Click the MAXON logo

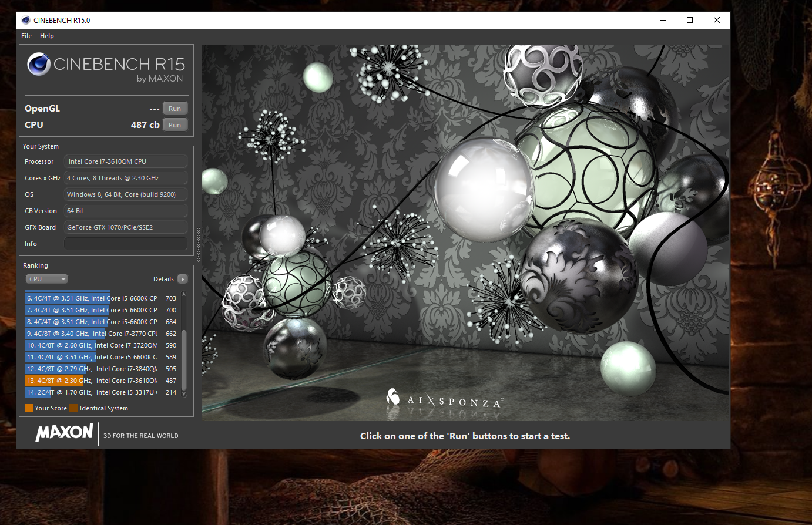(x=64, y=433)
